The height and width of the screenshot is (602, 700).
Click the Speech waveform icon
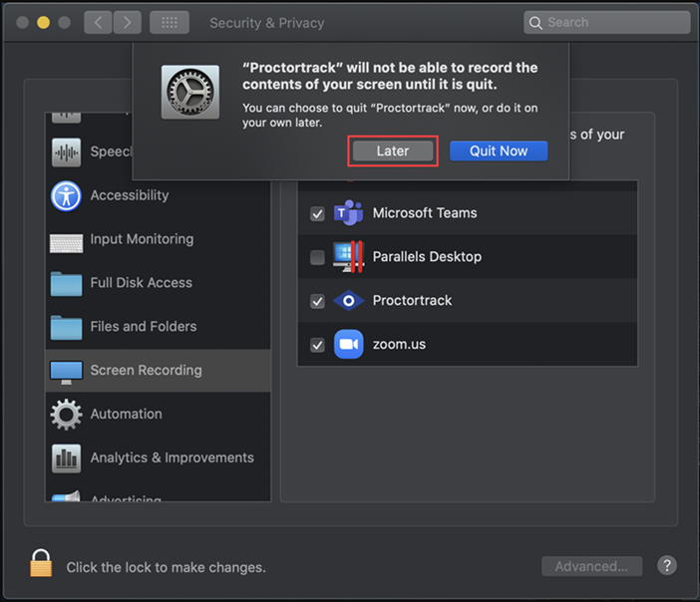(x=66, y=152)
